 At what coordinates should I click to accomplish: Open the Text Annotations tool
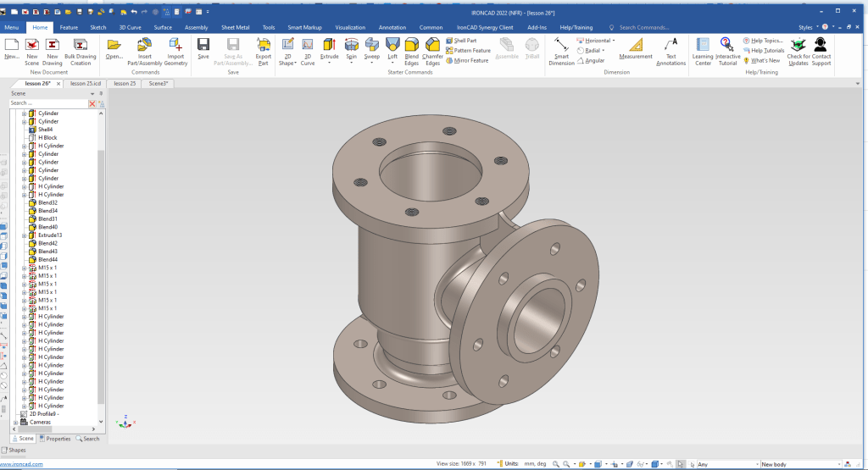(x=670, y=44)
